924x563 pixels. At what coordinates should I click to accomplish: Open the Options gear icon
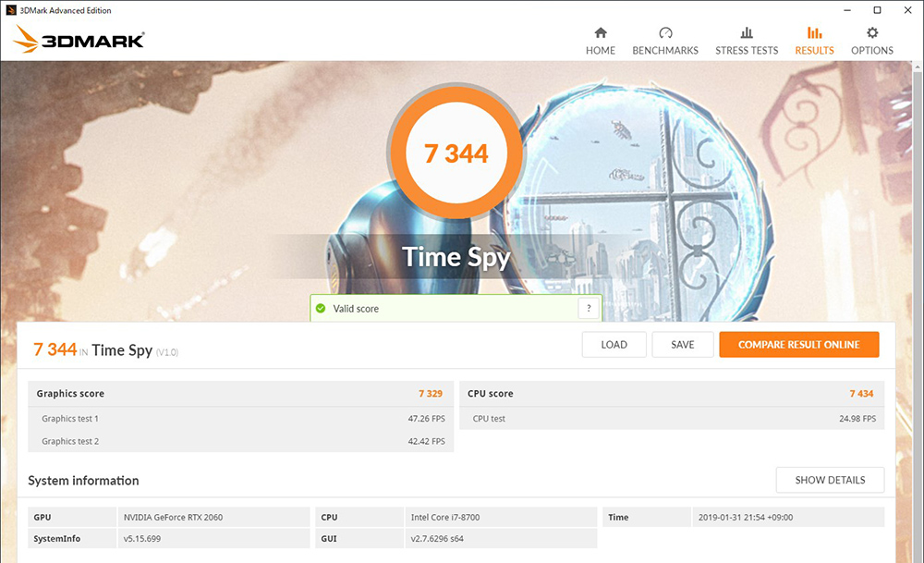click(872, 32)
